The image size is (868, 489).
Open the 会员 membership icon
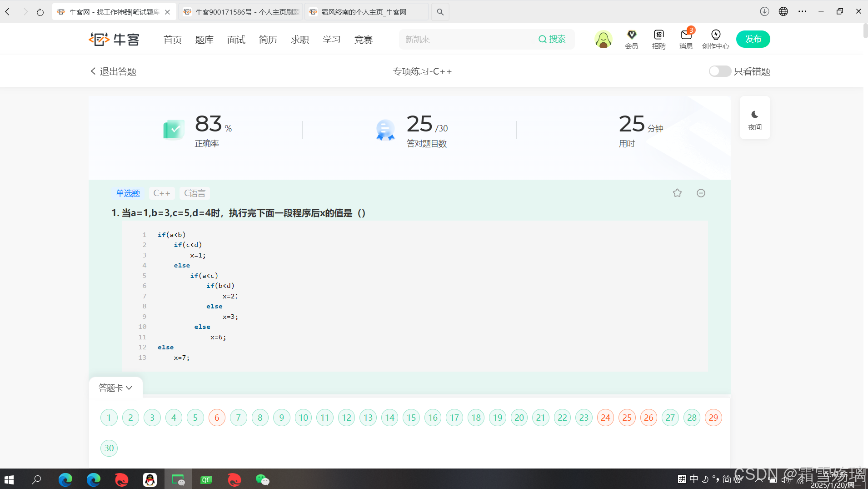pyautogui.click(x=632, y=40)
